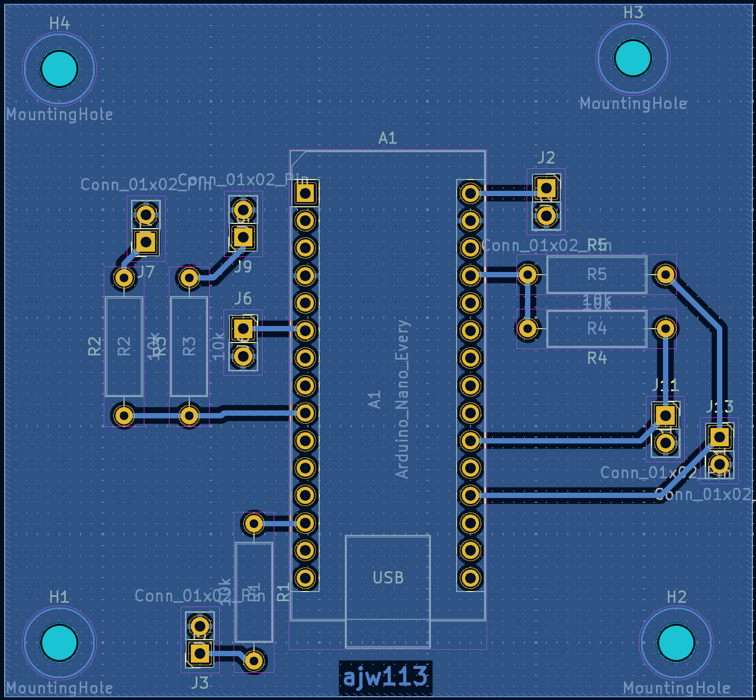Image resolution: width=756 pixels, height=700 pixels.
Task: Select the A1 pad wired to J2
Action: (470, 193)
